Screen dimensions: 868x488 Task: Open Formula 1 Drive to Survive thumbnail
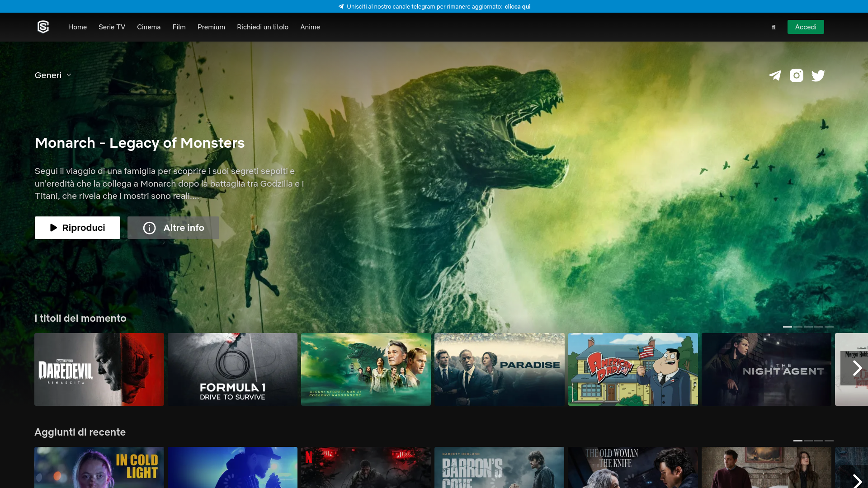point(233,370)
